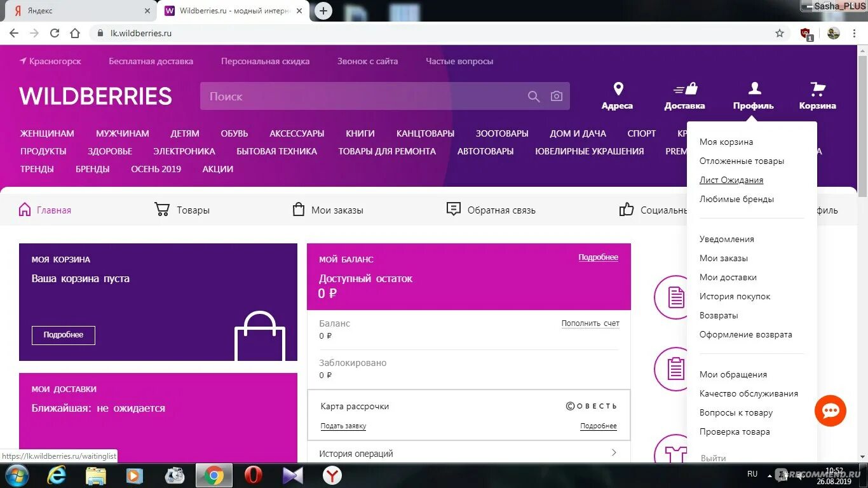Image resolution: width=868 pixels, height=488 pixels.
Task: Open photo search camera icon
Action: point(557,96)
